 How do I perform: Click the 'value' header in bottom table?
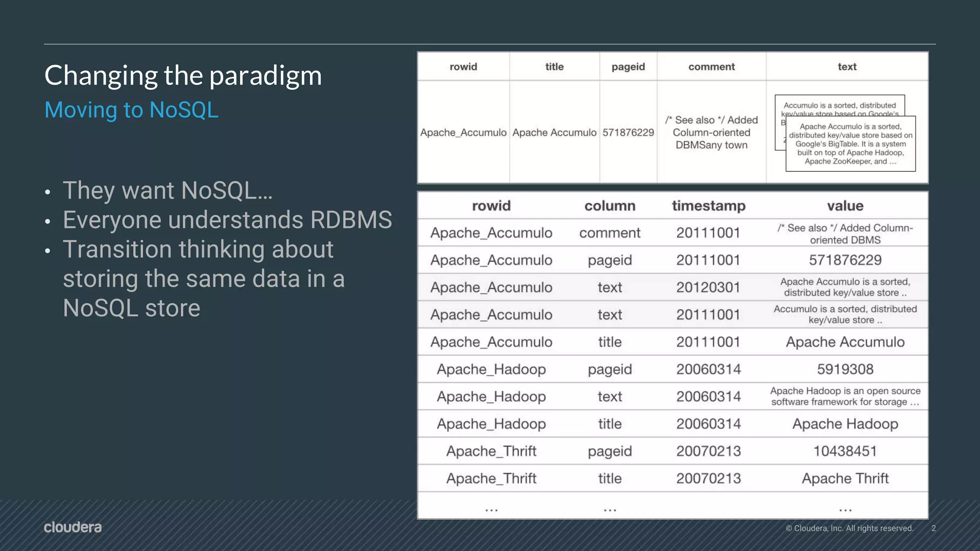click(x=845, y=206)
